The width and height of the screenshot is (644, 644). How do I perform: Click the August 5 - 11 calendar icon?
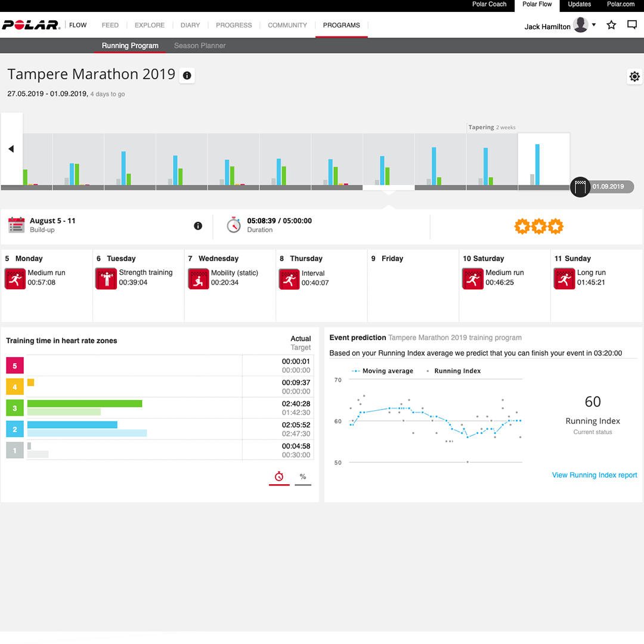(17, 225)
